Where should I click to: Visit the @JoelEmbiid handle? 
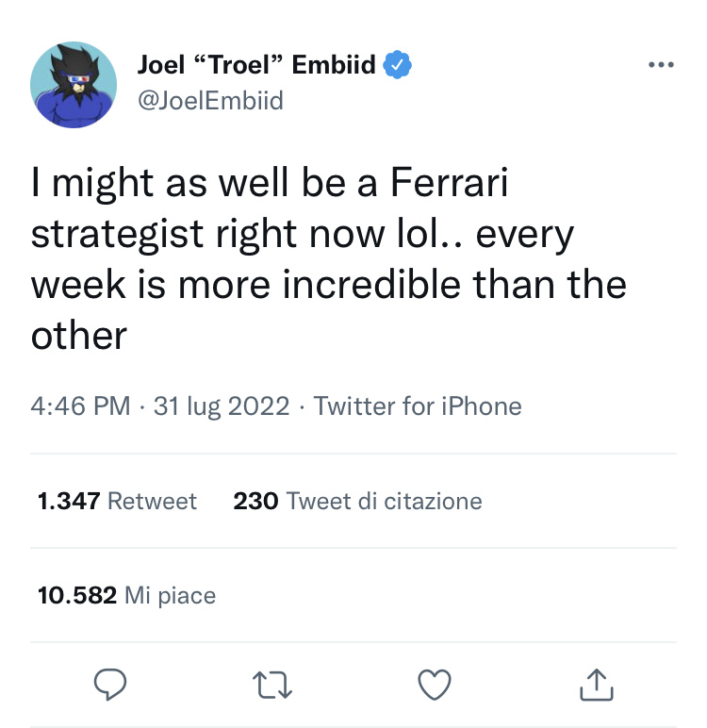pos(210,100)
